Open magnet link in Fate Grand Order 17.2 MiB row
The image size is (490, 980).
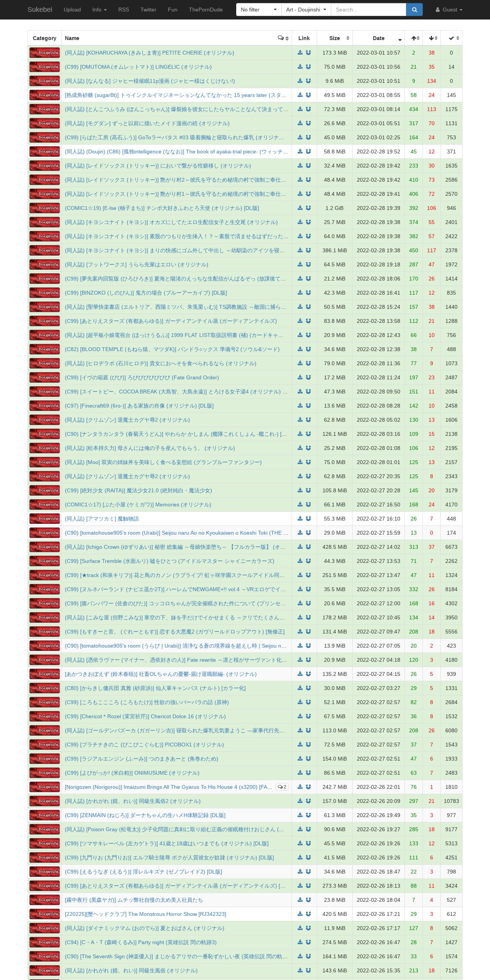pos(308,377)
